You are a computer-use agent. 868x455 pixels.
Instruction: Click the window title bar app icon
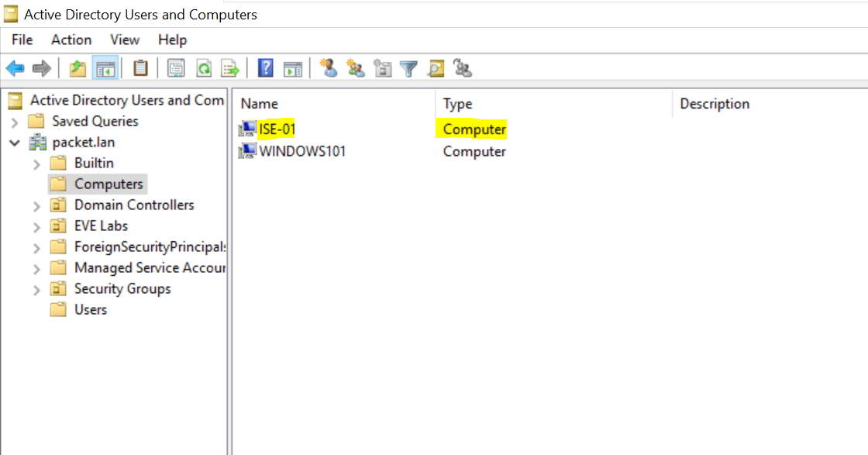[11, 15]
